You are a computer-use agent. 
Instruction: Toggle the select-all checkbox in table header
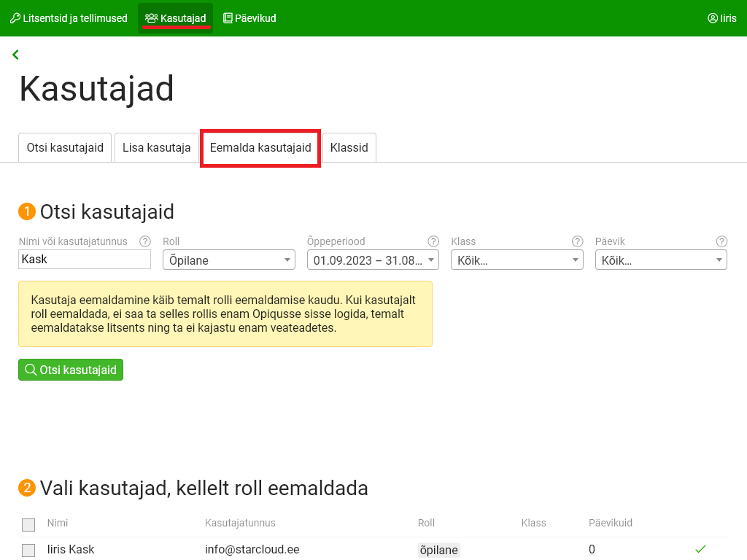[28, 524]
